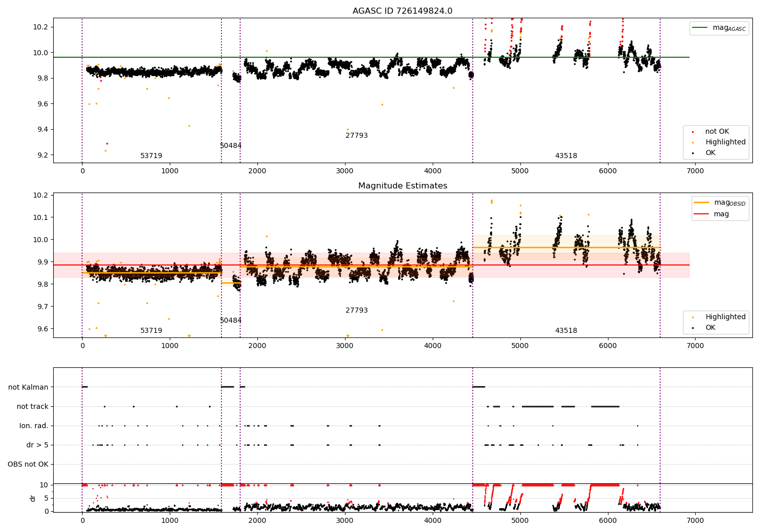
Task: Click obsid label 53719 in Magnitude Estimates panel
Action: [x=151, y=331]
